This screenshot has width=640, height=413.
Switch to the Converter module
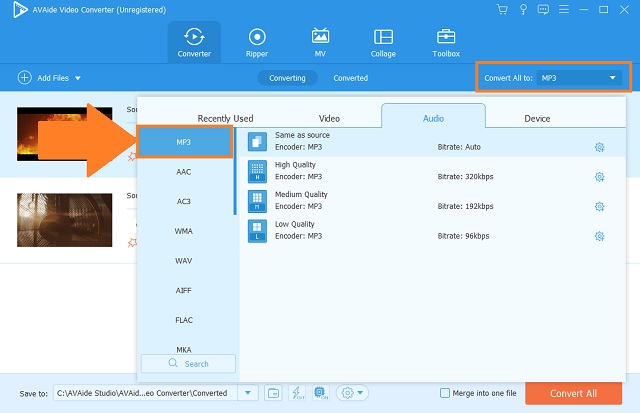(x=194, y=42)
